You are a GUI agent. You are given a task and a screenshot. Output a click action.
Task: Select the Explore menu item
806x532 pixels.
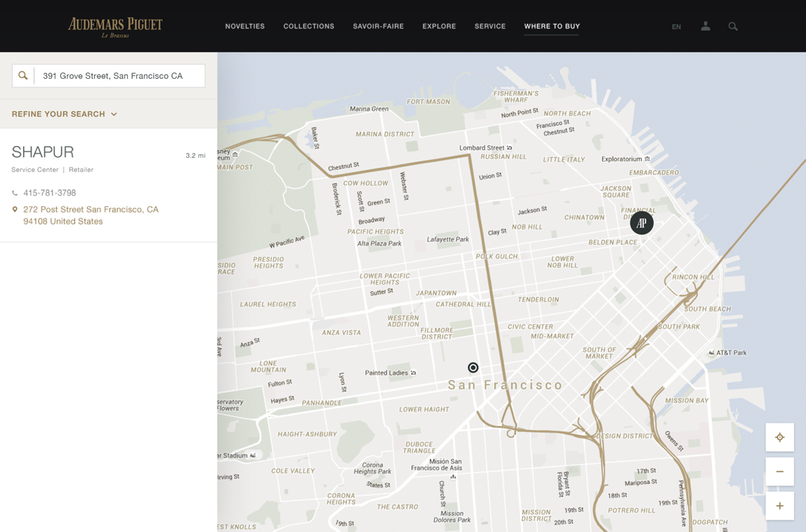coord(439,27)
